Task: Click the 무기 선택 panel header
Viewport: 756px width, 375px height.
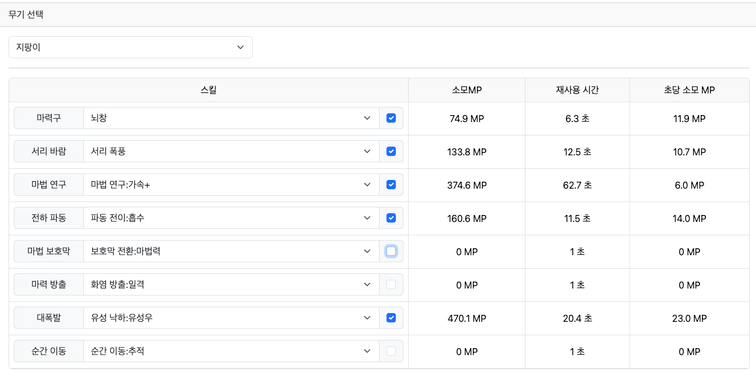Action: coord(378,14)
